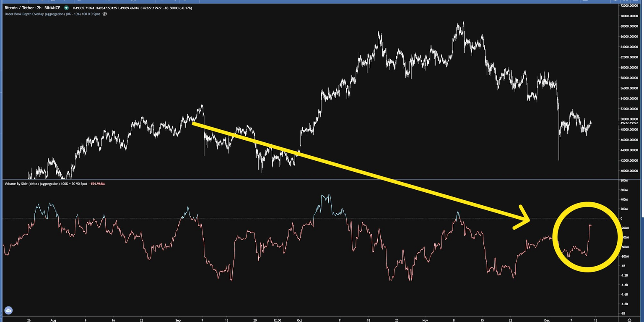Viewport: 644px width, 322px height.
Task: Click the Aug marker on time axis
Action: coord(52,319)
